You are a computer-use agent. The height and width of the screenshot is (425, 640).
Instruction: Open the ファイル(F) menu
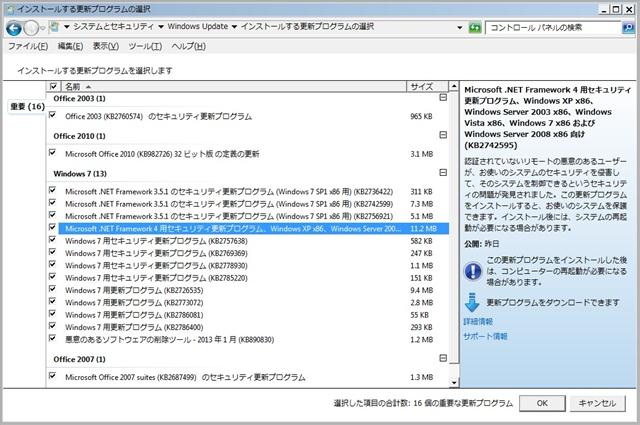pyautogui.click(x=28, y=46)
